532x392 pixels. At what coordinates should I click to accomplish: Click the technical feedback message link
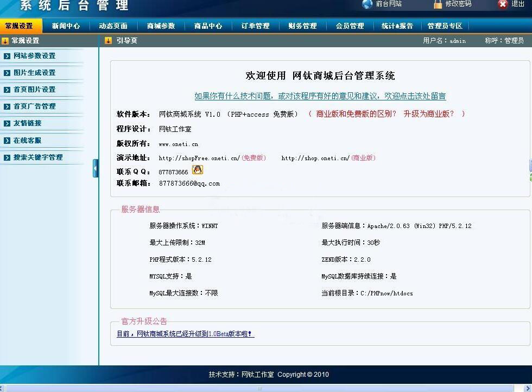click(x=320, y=96)
